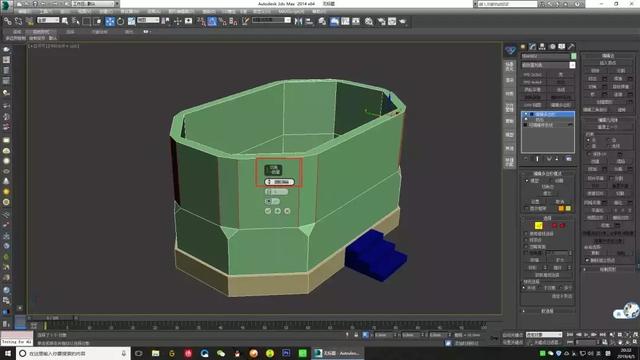Render the scene with the teapot icon

pyautogui.click(x=403, y=21)
